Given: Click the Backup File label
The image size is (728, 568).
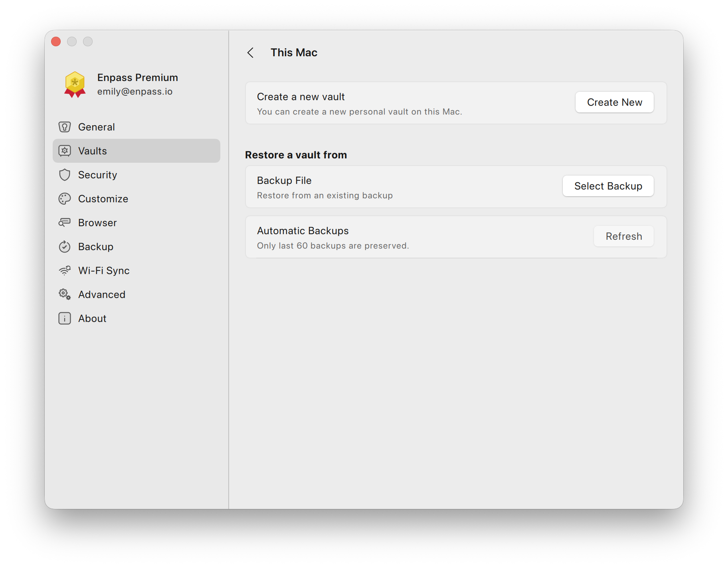Looking at the screenshot, I should click(x=284, y=181).
